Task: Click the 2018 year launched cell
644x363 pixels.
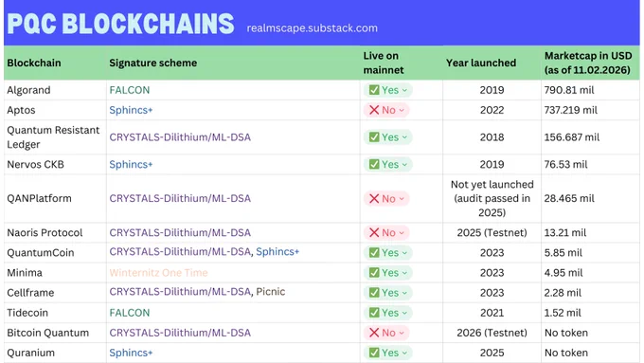Action: pyautogui.click(x=492, y=137)
